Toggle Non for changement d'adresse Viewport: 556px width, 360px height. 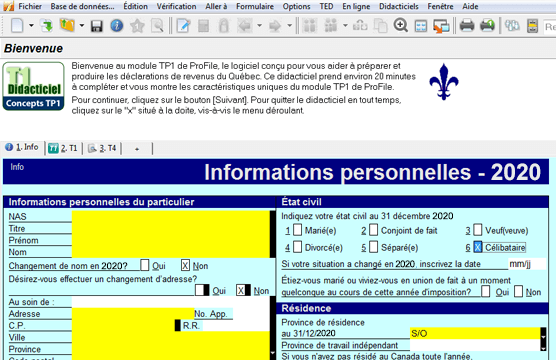[x=241, y=290]
